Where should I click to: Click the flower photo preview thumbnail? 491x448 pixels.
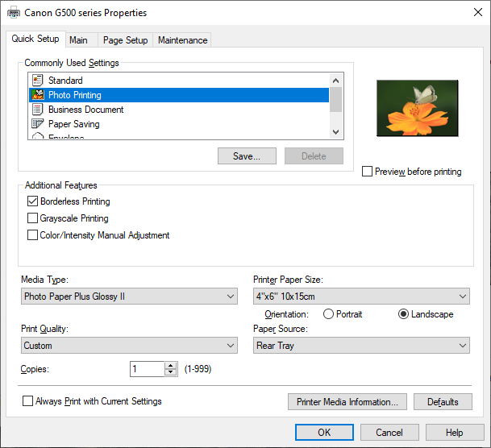tap(418, 108)
